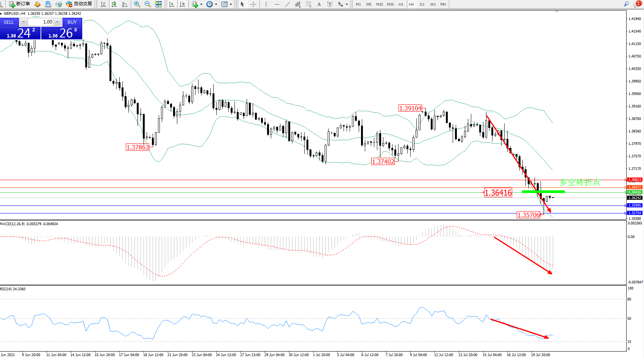The width and height of the screenshot is (644, 358).
Task: Click the lot size 1.00 field
Action: point(41,22)
